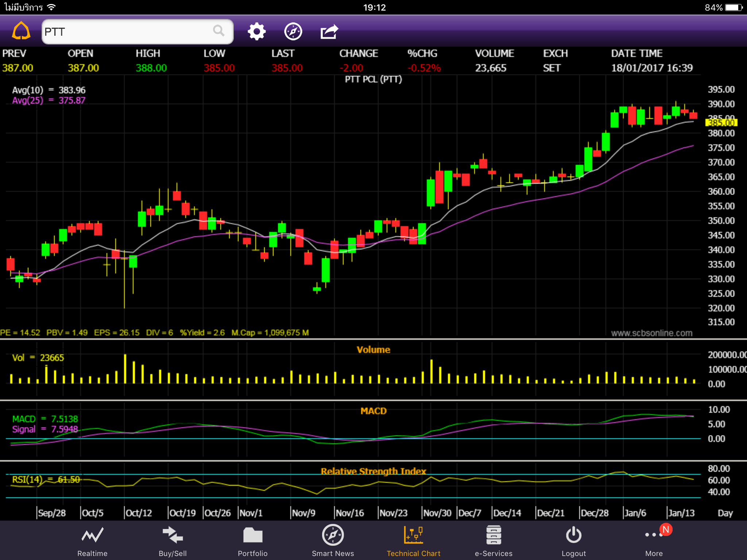Tap the share arrow icon
Viewport: 747px width, 560px height.
click(x=329, y=32)
